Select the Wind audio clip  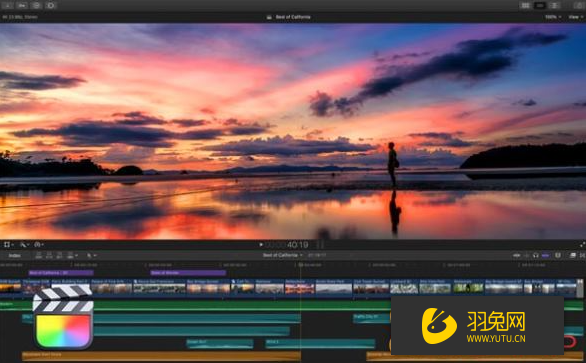click(320, 344)
